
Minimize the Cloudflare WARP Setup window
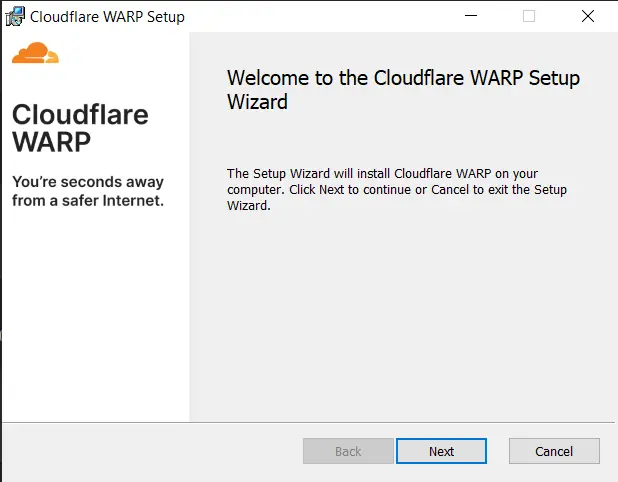point(471,16)
